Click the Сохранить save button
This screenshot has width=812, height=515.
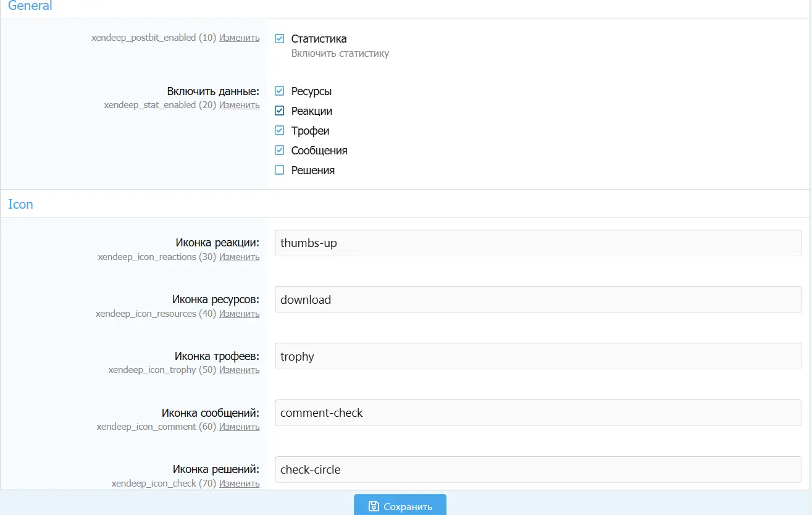point(400,506)
